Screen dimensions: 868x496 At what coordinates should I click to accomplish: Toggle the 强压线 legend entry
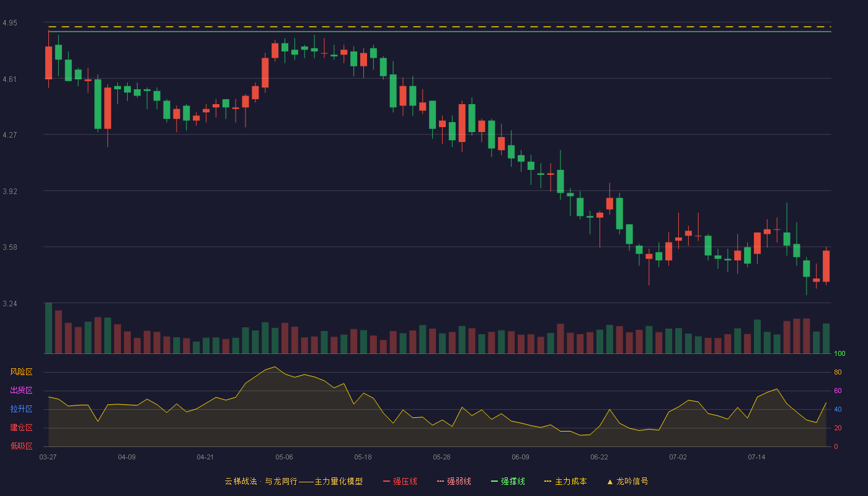click(400, 481)
